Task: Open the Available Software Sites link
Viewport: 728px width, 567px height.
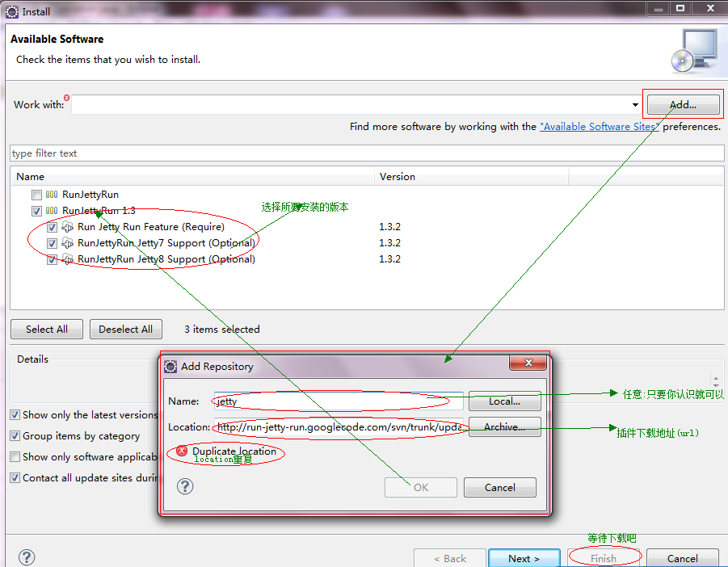Action: (599, 127)
